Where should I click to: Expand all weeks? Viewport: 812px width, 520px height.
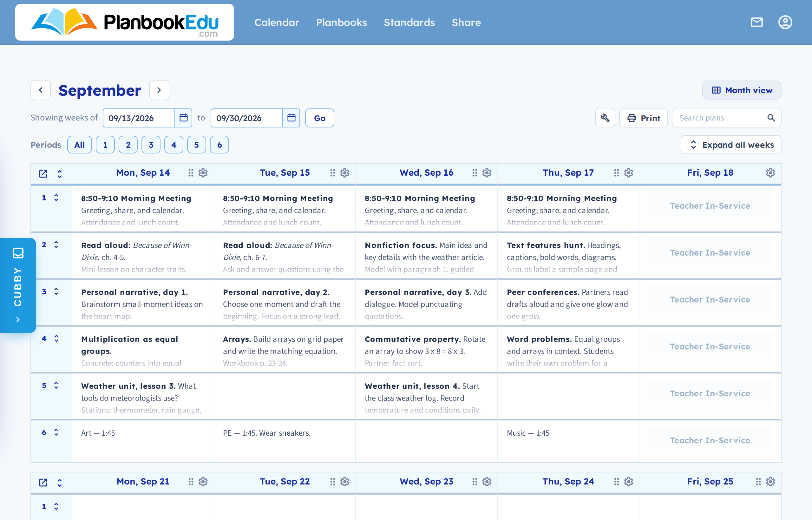point(731,145)
